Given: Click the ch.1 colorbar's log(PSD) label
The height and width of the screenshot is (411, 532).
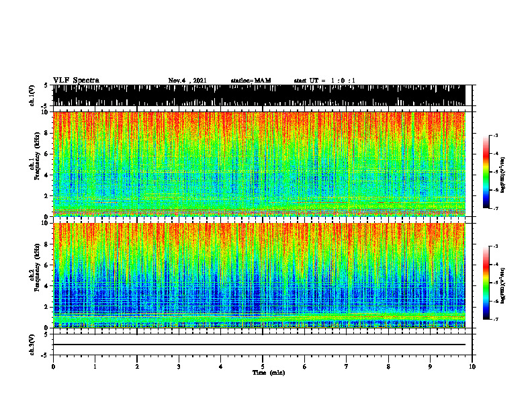Looking at the screenshot, I should 503,175.
